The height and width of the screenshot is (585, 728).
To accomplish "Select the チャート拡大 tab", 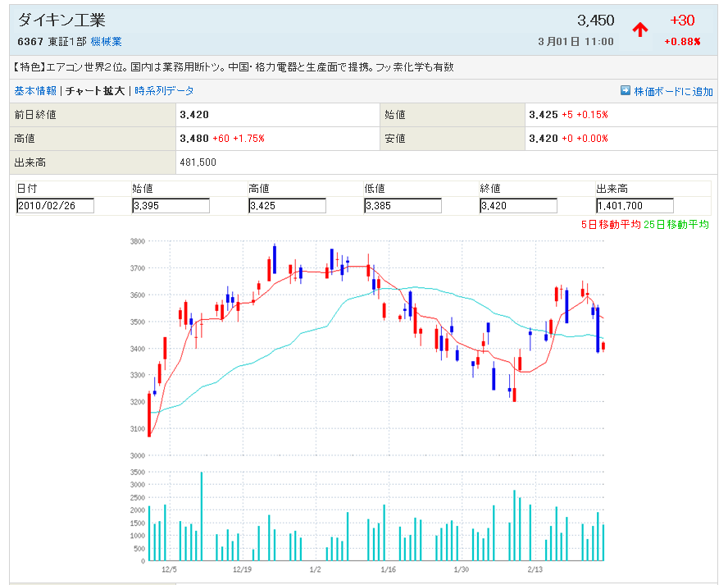I will coord(95,90).
